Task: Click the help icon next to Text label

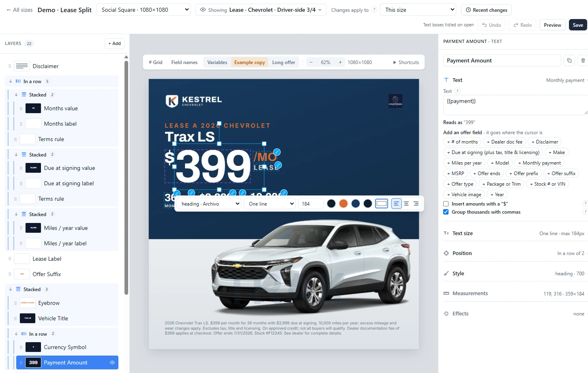Action: pos(457,91)
